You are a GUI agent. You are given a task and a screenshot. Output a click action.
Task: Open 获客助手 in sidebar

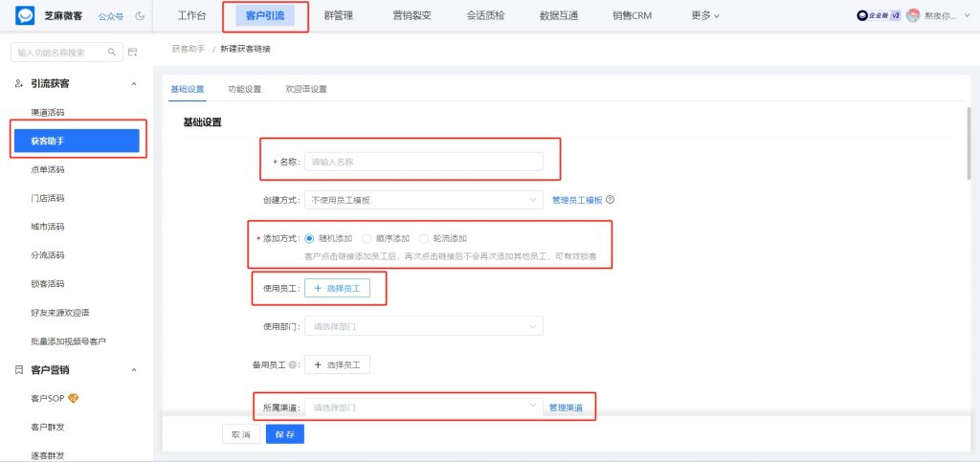click(77, 142)
